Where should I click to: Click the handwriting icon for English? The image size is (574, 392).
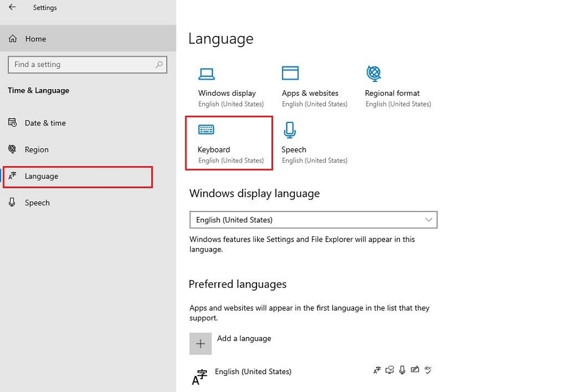415,370
